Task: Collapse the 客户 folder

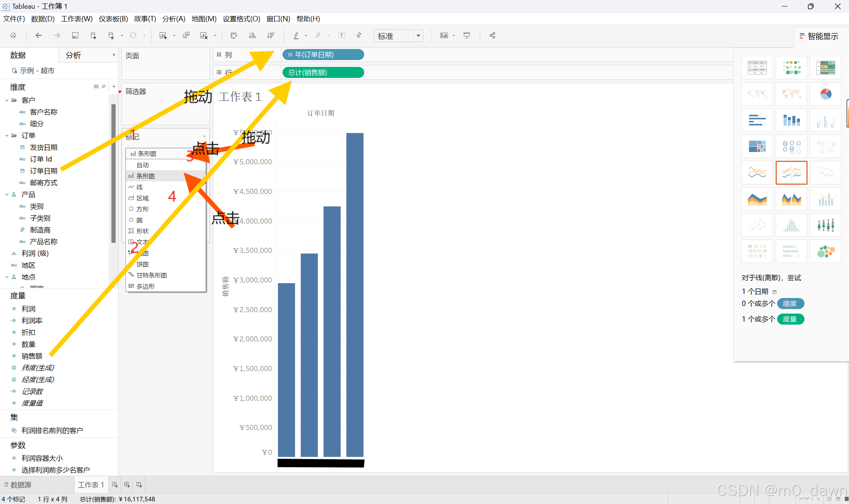Action: tap(7, 100)
